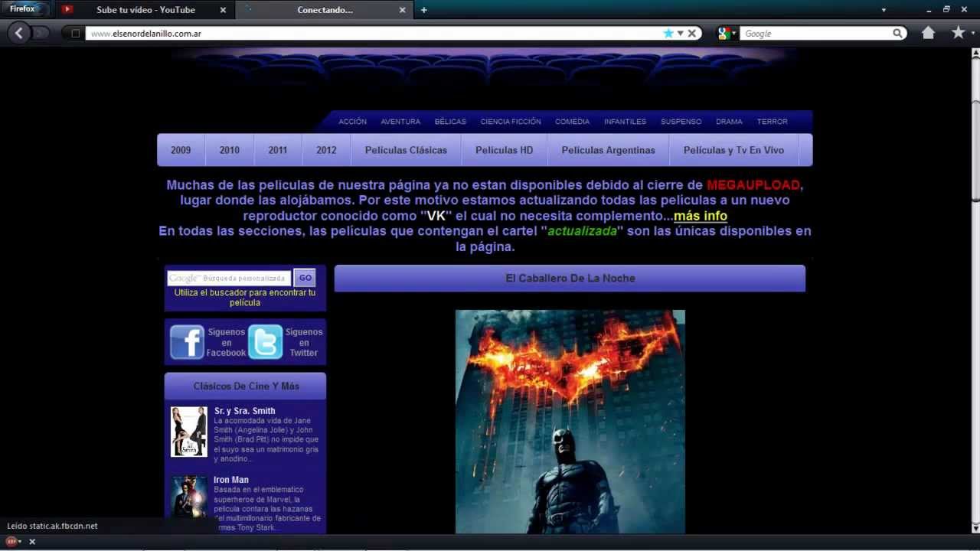The height and width of the screenshot is (551, 980).
Task: Open the TERROR genre link
Action: [x=773, y=122]
